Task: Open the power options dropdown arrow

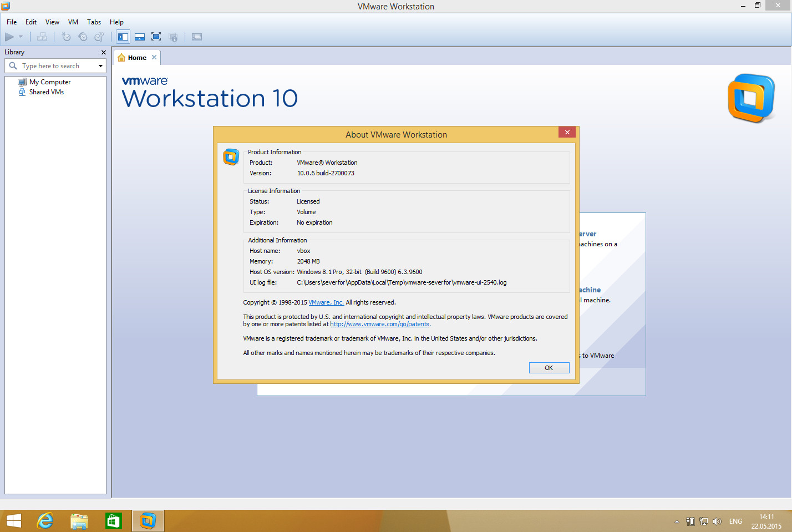Action: (x=21, y=37)
